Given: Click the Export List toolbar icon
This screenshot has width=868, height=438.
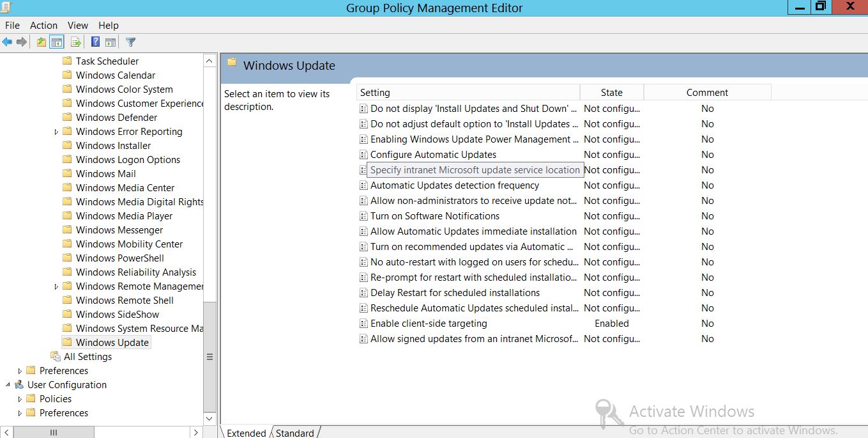Looking at the screenshot, I should (x=76, y=42).
